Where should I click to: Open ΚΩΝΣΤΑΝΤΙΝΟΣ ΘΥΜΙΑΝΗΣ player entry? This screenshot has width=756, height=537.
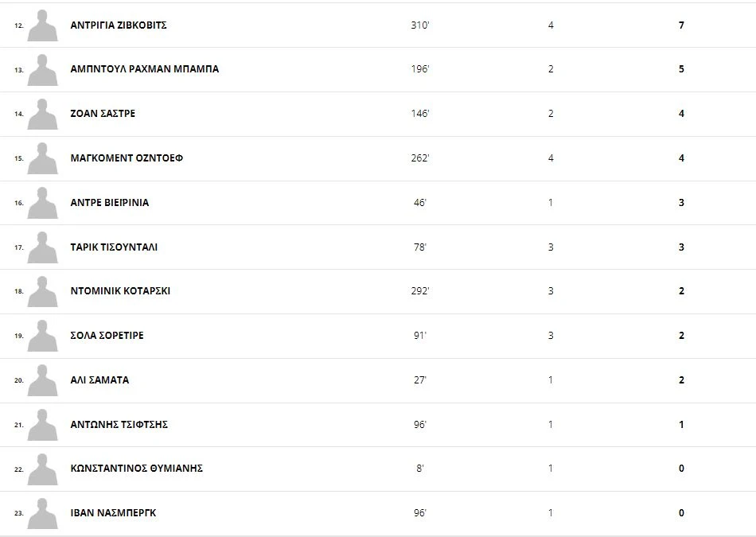(x=136, y=469)
